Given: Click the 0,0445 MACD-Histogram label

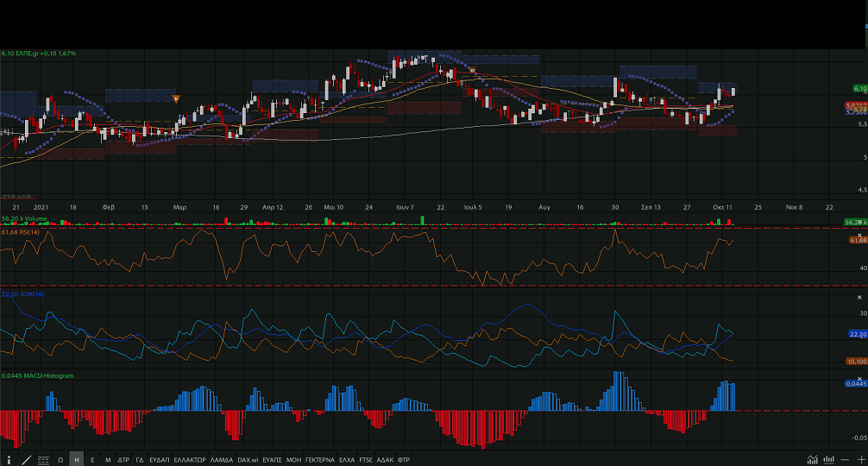Looking at the screenshot, I should (x=37, y=375).
